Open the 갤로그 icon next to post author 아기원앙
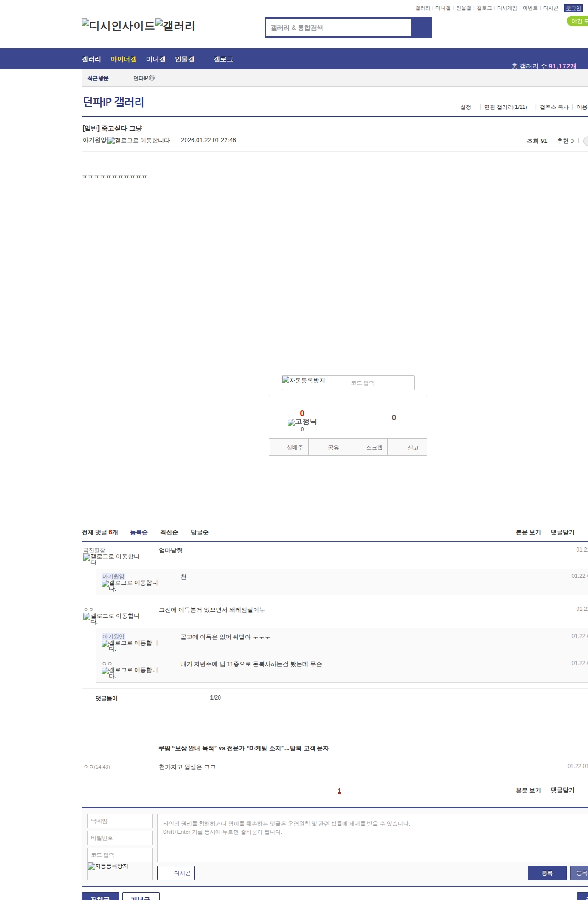Screen dimensions: 588x900 tap(139, 141)
